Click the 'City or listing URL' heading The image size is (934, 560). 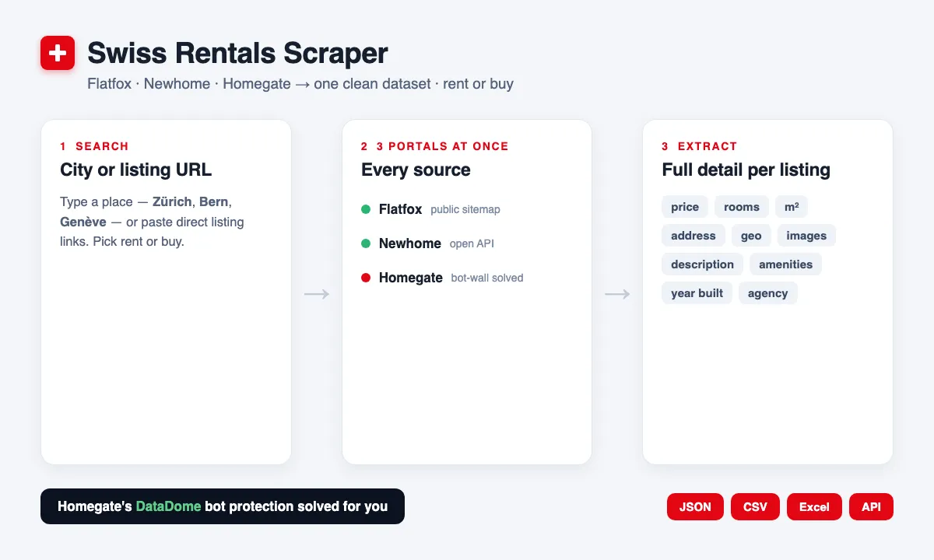pos(135,170)
